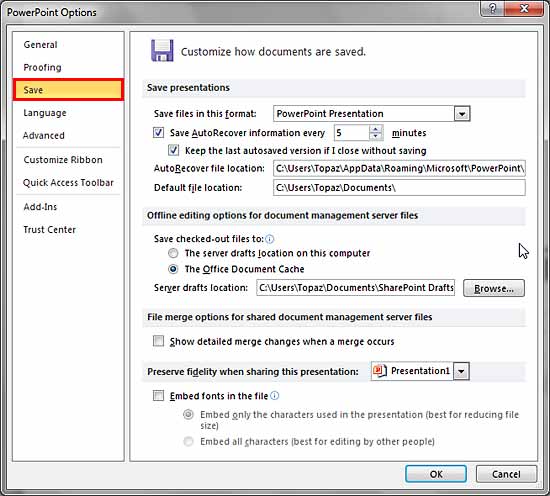Screen dimensions: 550x496
Task: Click the Help question mark button
Action: click(492, 8)
